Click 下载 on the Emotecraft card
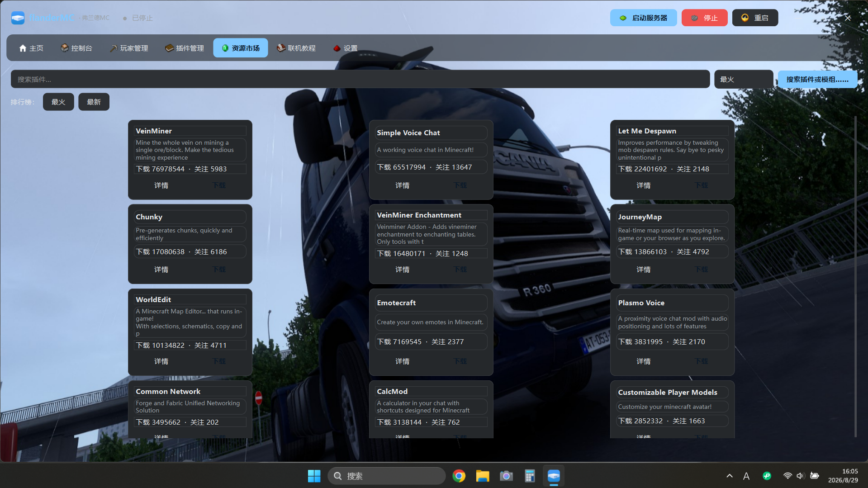The image size is (868, 488). pyautogui.click(x=460, y=361)
